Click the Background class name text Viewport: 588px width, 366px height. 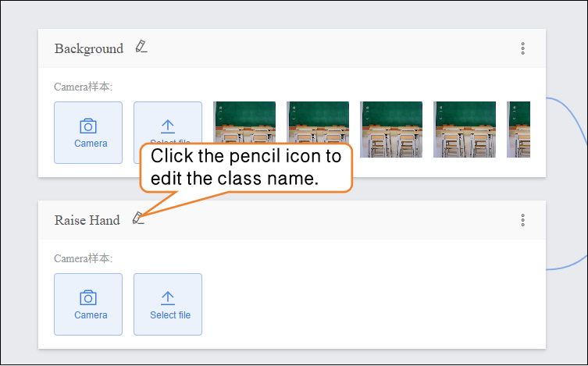(89, 48)
